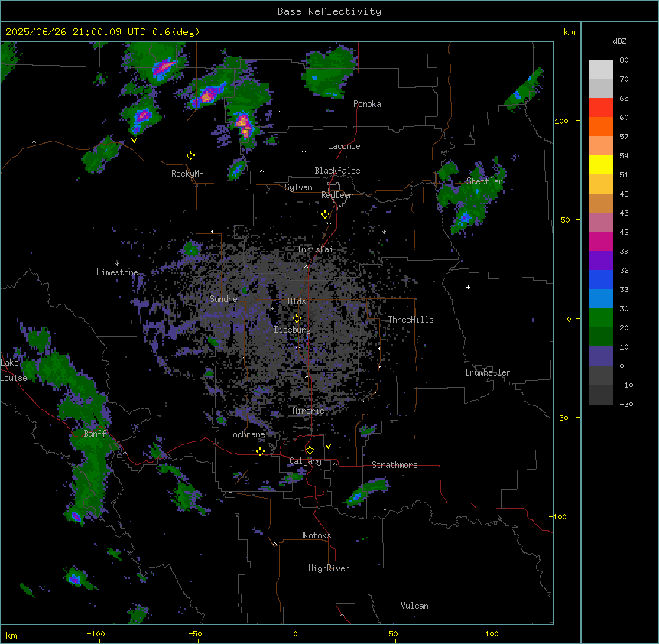
Task: Click the dBZ legend heading
Action: (619, 41)
